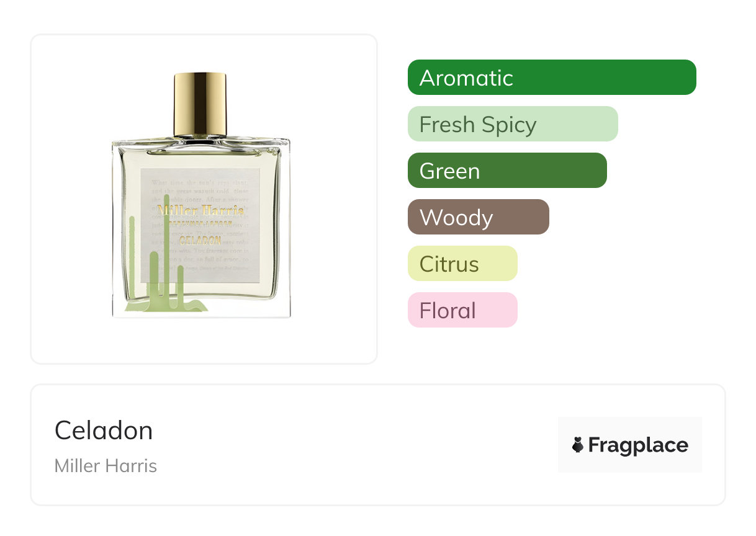Screen dimensions: 756x536
Task: Click the Fragplace logo icon
Action: coord(578,445)
